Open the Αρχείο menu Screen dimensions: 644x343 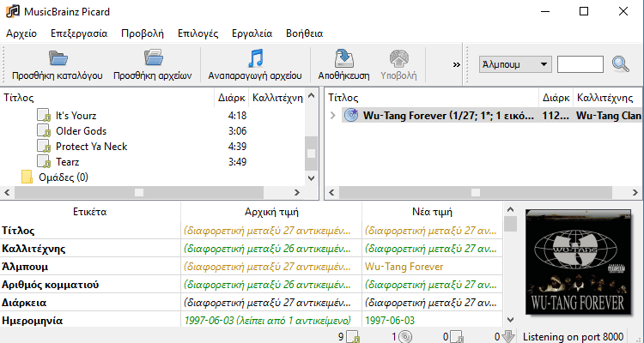pos(21,33)
